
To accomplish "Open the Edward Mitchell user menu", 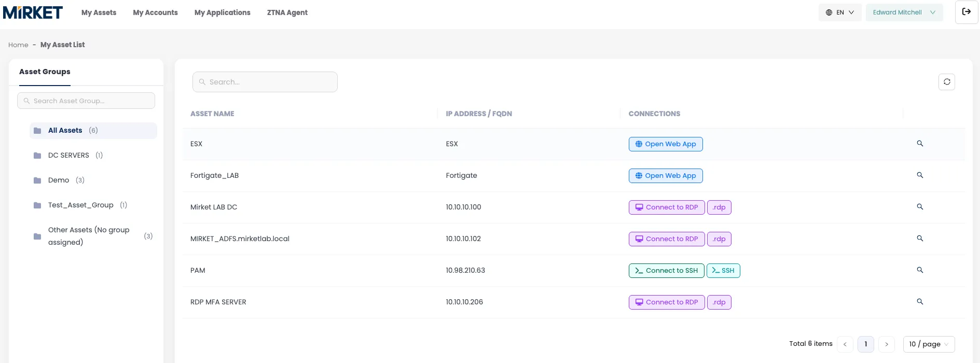I will click(904, 12).
